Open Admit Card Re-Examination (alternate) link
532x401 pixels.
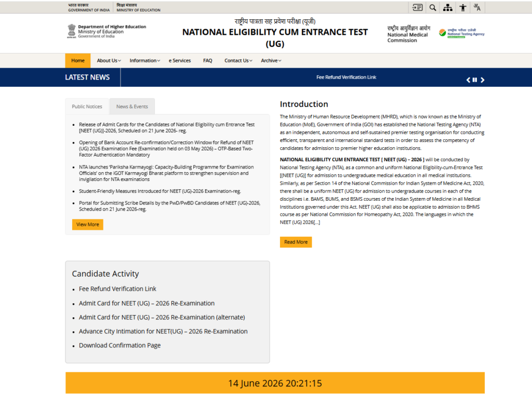(x=162, y=317)
